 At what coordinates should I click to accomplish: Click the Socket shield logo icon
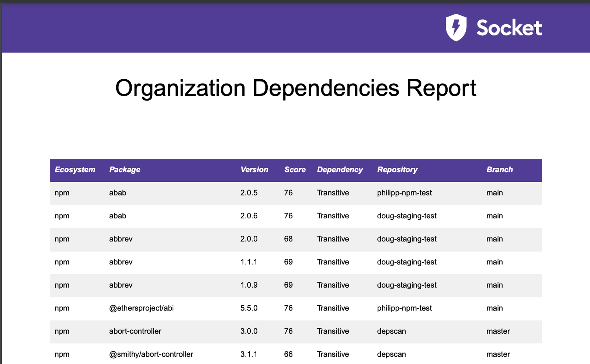(456, 28)
